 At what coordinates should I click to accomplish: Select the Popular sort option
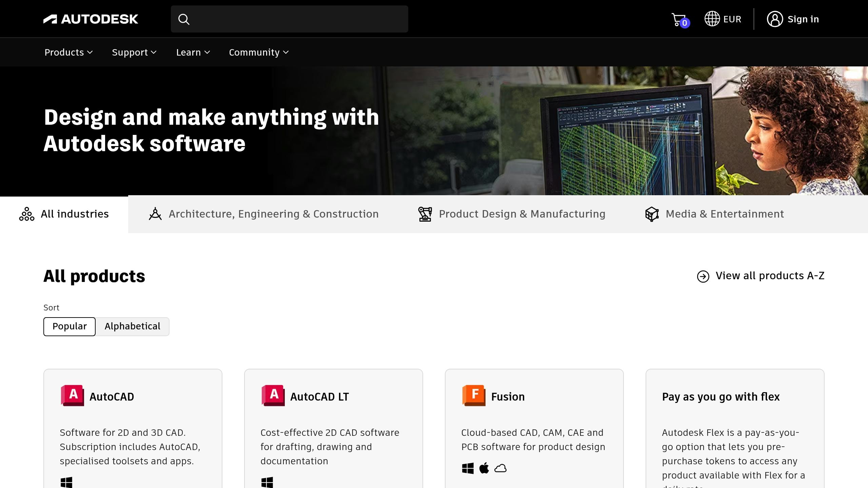pyautogui.click(x=70, y=327)
